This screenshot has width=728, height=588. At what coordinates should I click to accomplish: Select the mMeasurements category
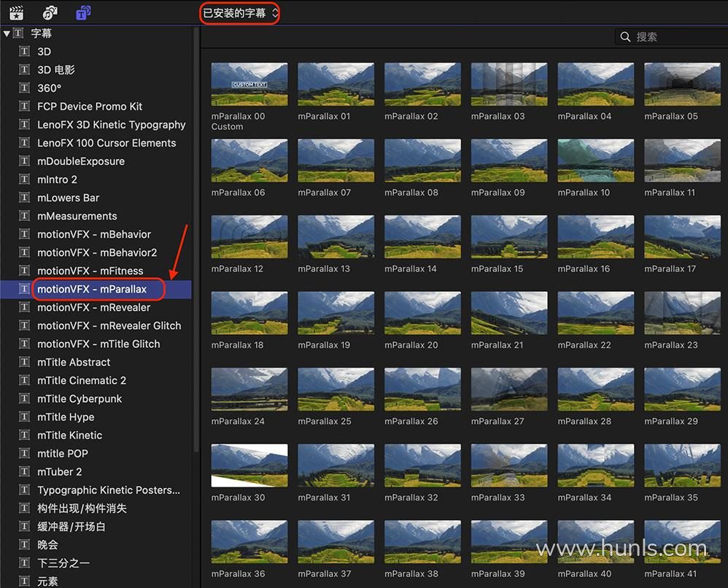tap(77, 216)
